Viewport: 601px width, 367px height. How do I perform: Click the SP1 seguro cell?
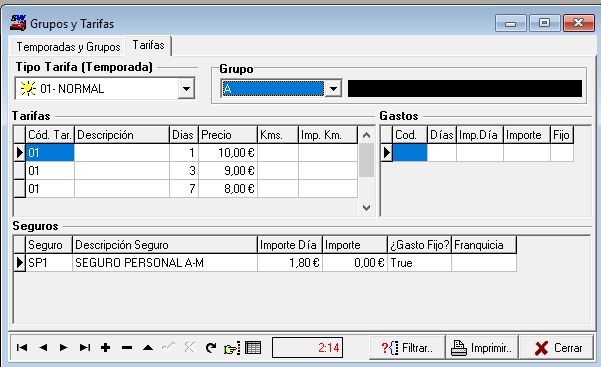(x=49, y=263)
